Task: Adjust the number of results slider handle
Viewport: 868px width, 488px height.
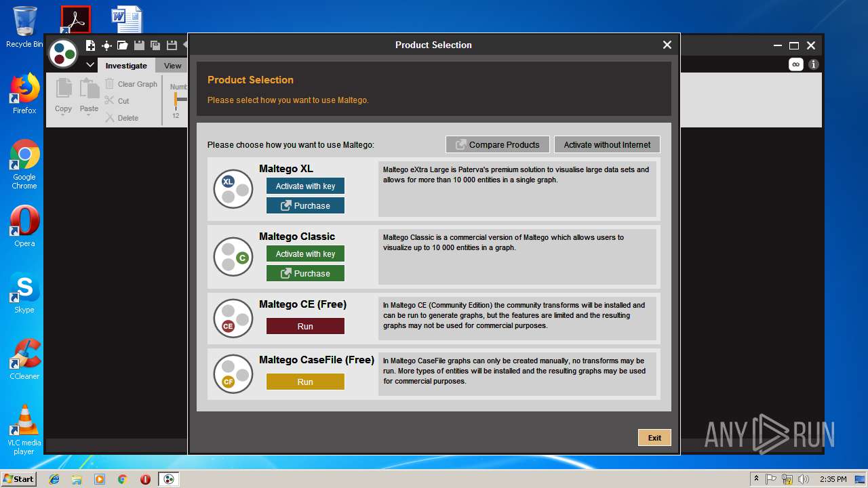Action: (176, 100)
